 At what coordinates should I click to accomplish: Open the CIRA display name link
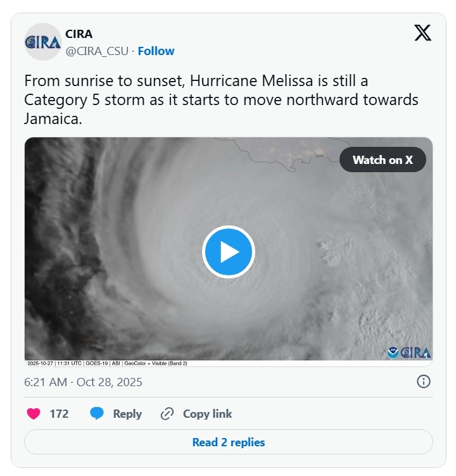79,34
